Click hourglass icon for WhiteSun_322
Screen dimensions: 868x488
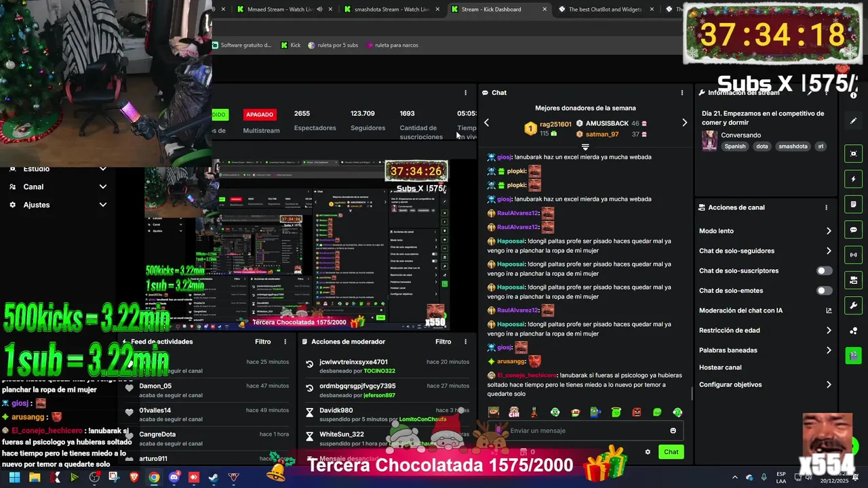(310, 436)
